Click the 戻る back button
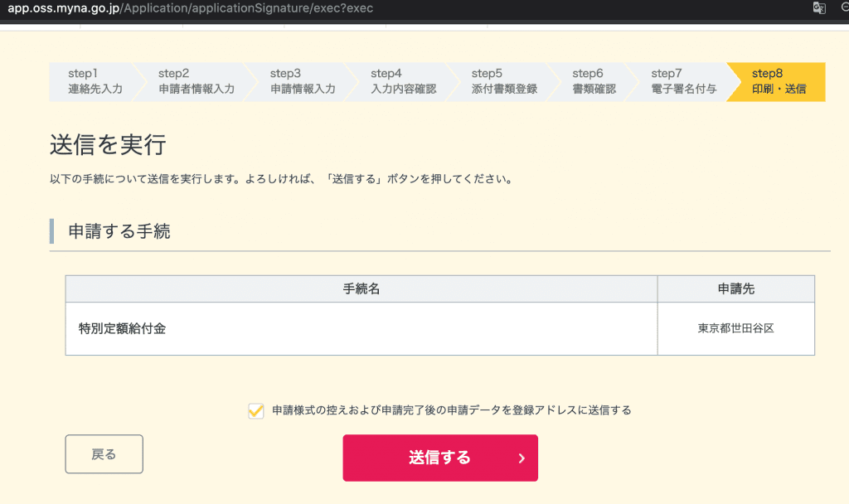849x504 pixels. coord(104,453)
